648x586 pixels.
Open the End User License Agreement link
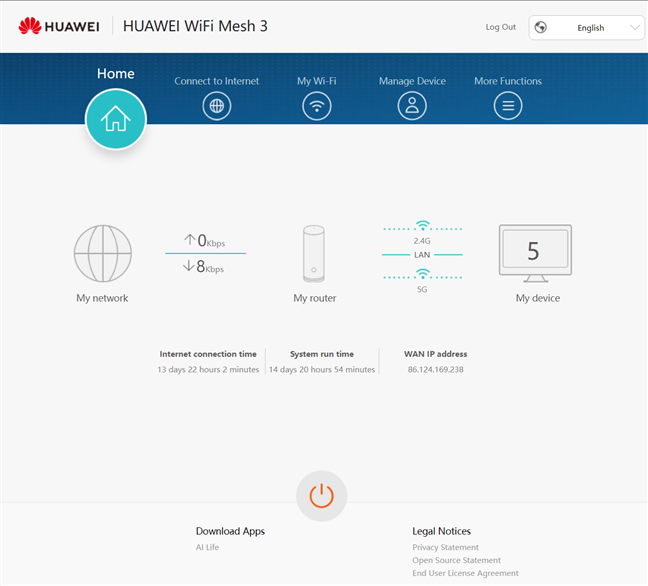[x=465, y=573]
